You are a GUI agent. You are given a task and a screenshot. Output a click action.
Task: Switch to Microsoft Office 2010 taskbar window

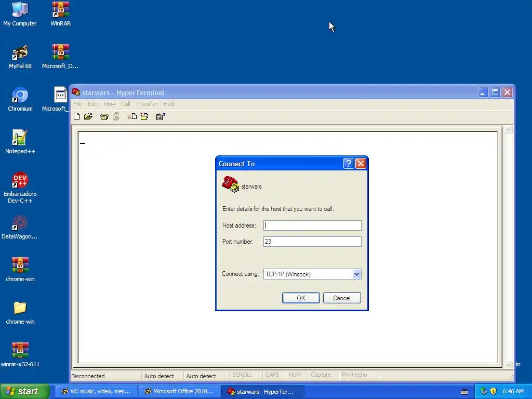179,391
